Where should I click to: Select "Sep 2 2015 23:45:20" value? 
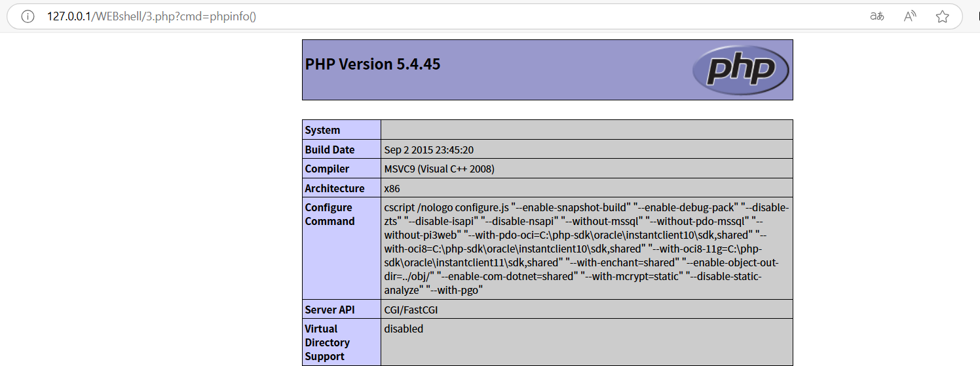(x=428, y=150)
